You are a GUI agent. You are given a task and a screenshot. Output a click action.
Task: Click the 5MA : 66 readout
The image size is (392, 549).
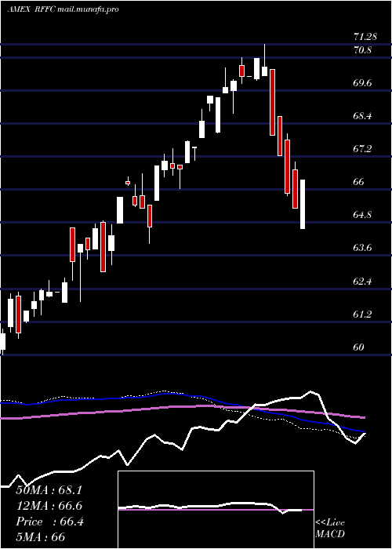point(41,537)
